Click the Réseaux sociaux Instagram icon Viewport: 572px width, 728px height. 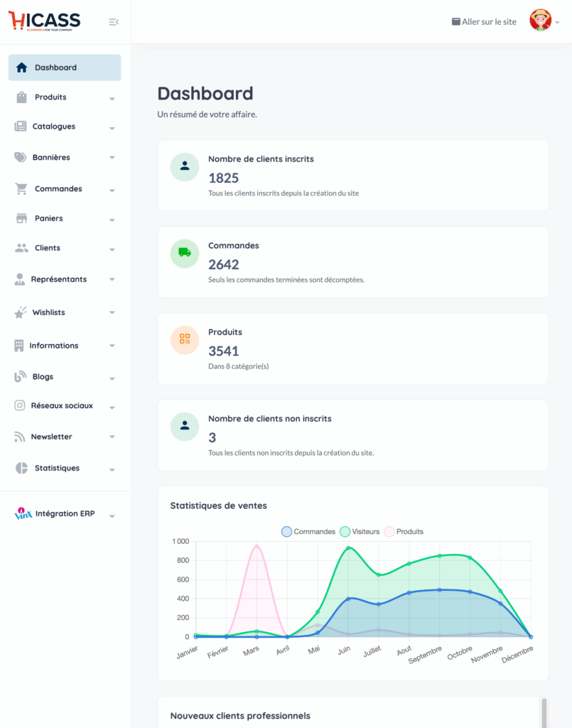click(x=20, y=405)
